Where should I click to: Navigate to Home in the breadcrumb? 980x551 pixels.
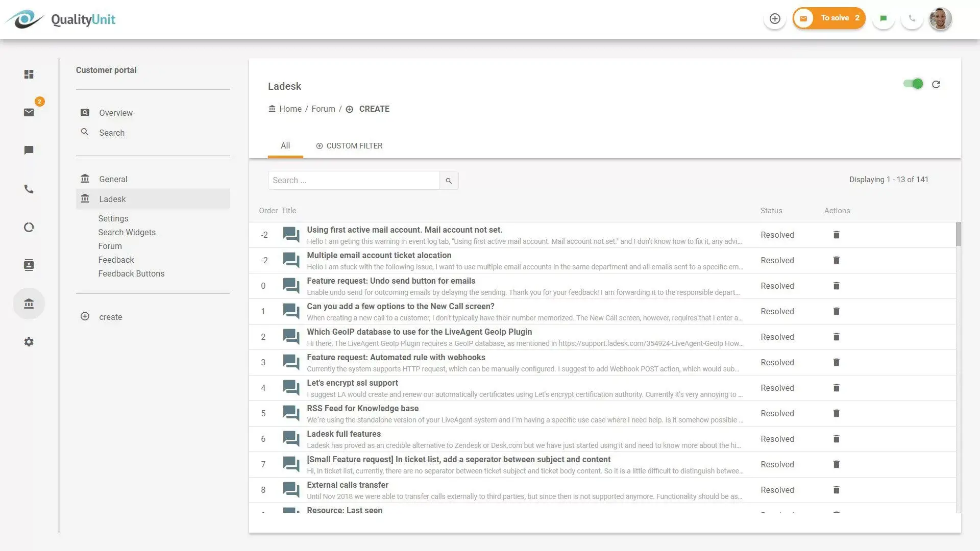click(290, 109)
